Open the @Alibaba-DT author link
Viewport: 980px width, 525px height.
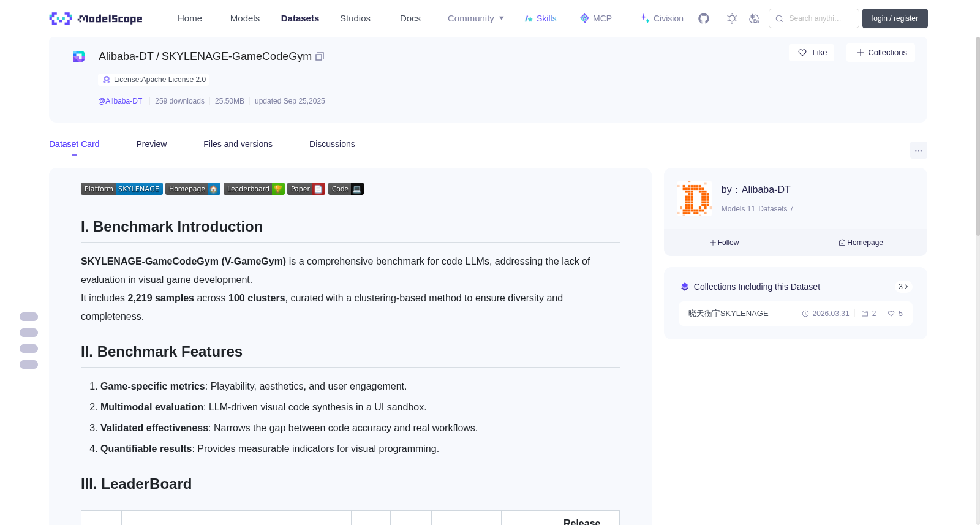tap(120, 101)
